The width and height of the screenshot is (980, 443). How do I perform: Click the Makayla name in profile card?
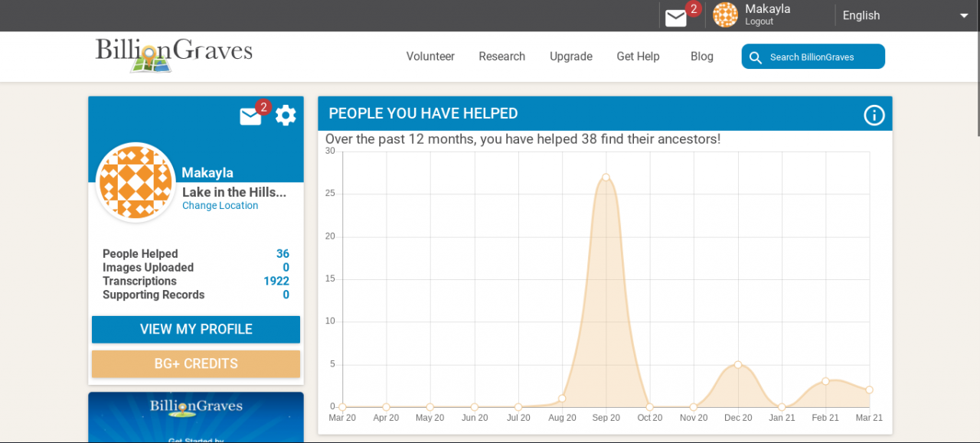[207, 173]
